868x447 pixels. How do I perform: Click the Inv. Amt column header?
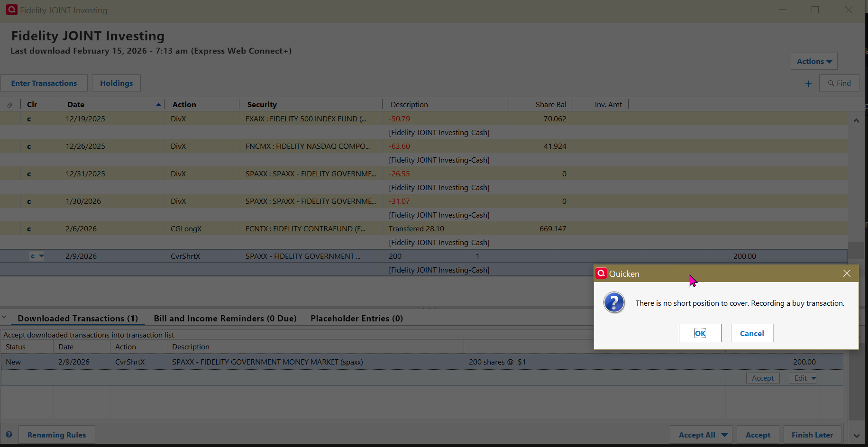pyautogui.click(x=601, y=104)
